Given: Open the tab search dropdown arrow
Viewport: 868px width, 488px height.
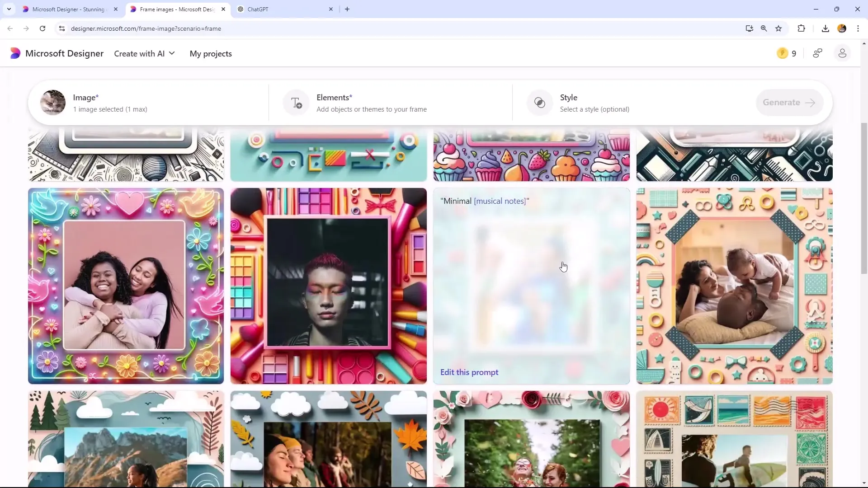Looking at the screenshot, I should 9,9.
